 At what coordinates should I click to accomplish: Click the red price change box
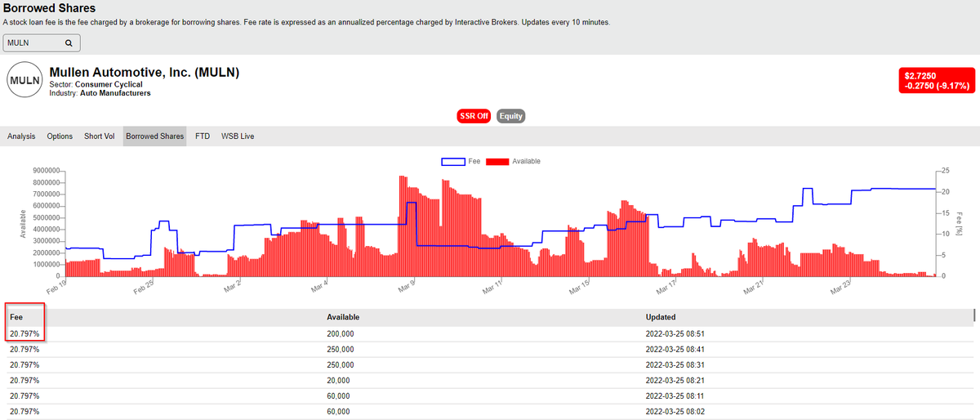point(935,80)
